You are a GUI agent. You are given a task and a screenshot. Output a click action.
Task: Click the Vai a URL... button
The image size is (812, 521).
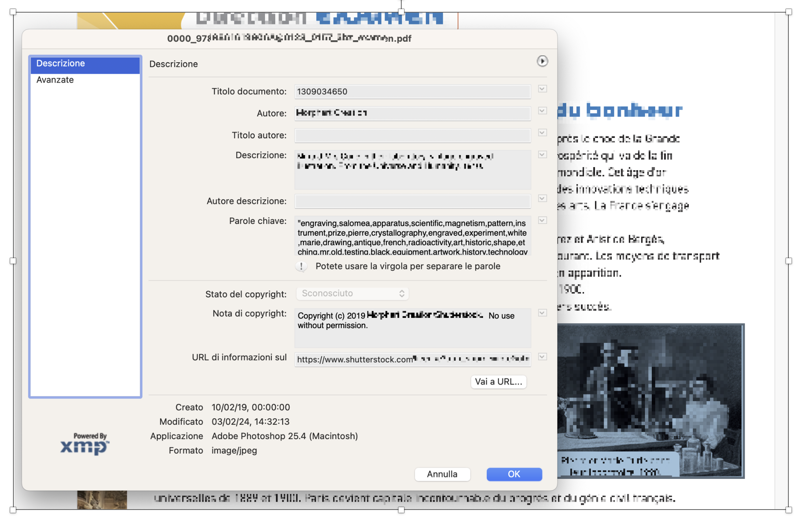(x=498, y=381)
